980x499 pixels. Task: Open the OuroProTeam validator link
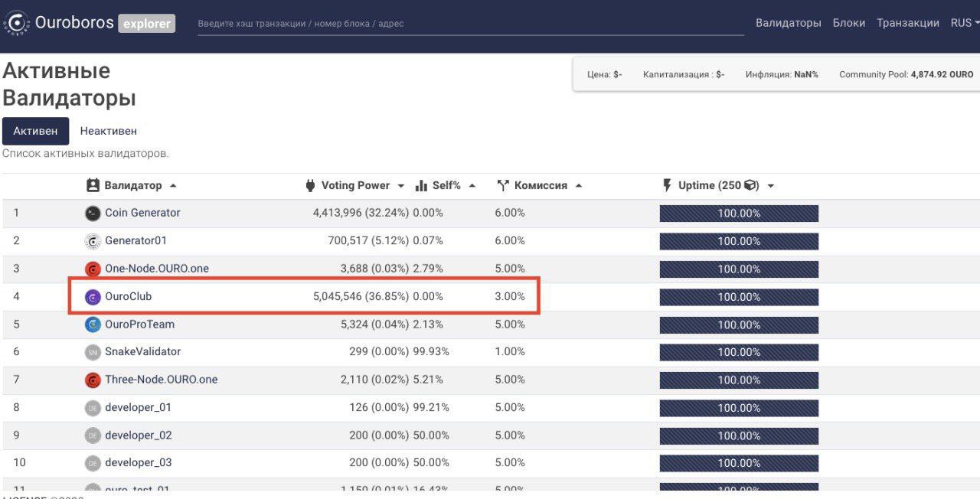139,324
